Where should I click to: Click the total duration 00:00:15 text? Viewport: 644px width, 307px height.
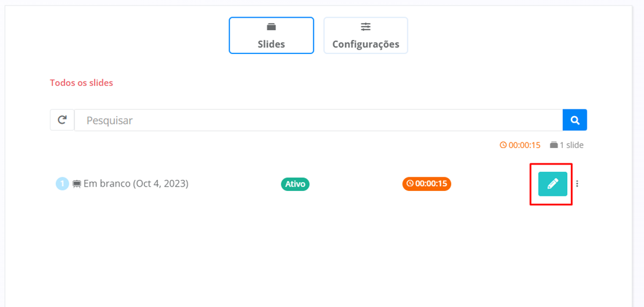524,146
